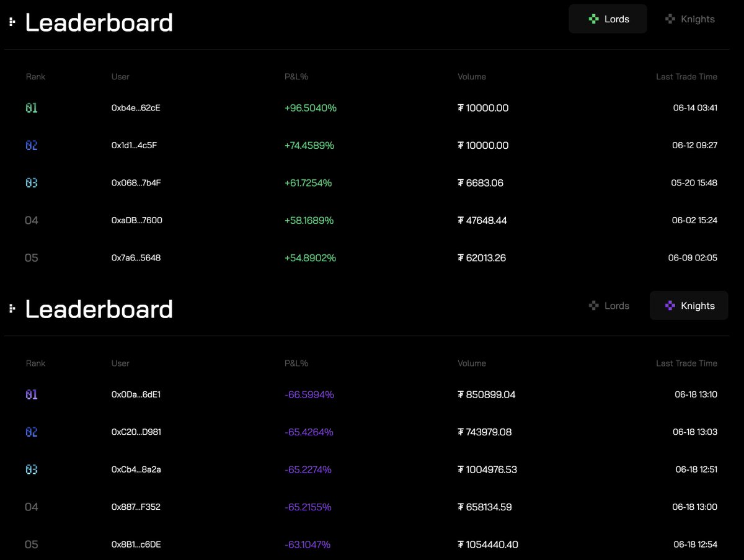Click the volume 850899.04
This screenshot has height=560, width=744.
(487, 394)
